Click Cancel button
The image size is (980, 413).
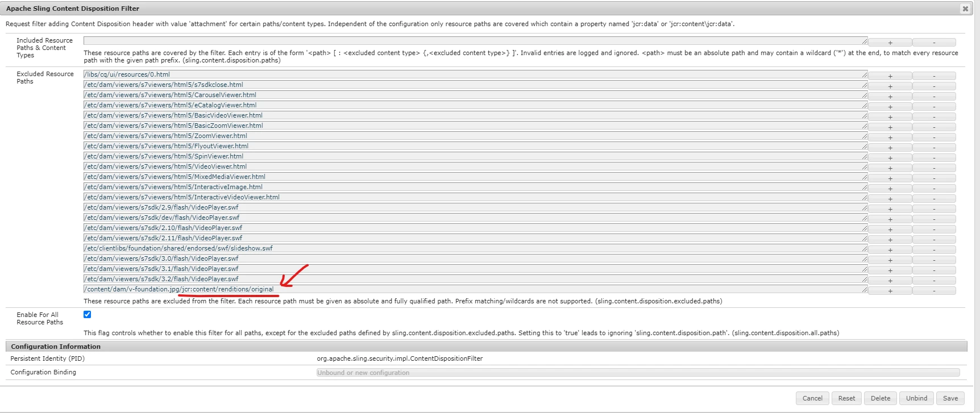812,398
